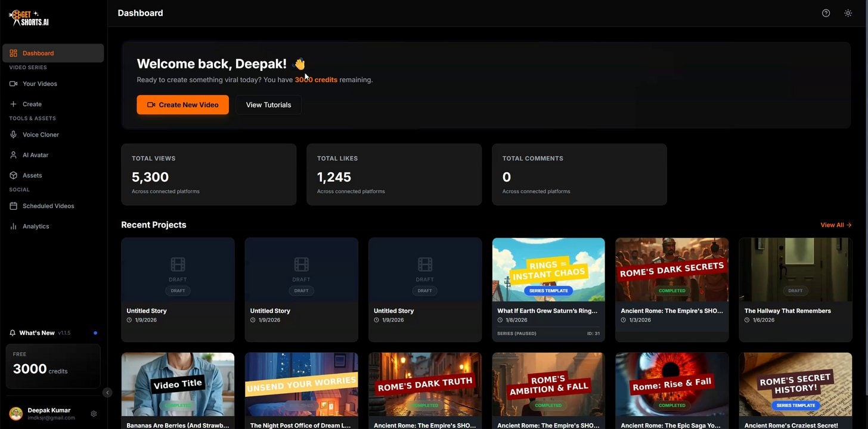The width and height of the screenshot is (868, 429).
Task: Collapse the sidebar with chevron button
Action: point(107,392)
